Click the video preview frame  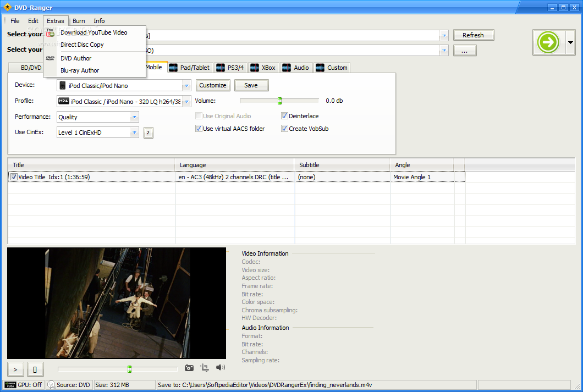[117, 303]
